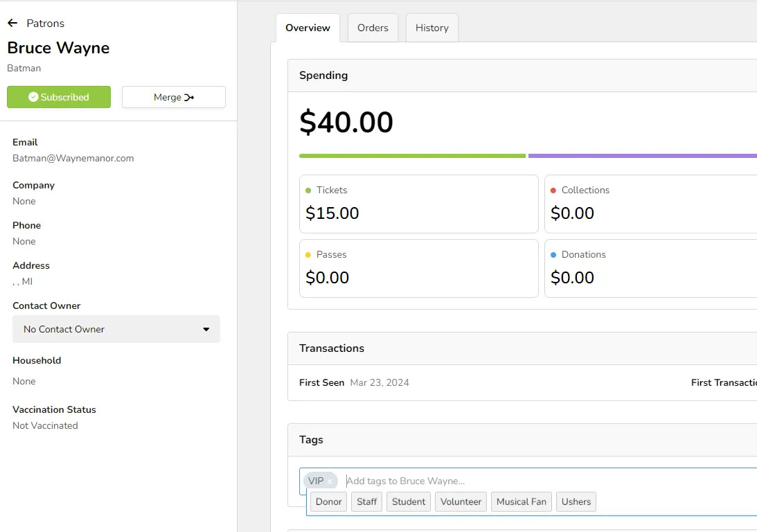Viewport: 757px width, 532px height.
Task: Click the purple spending bar segment
Action: tap(643, 156)
